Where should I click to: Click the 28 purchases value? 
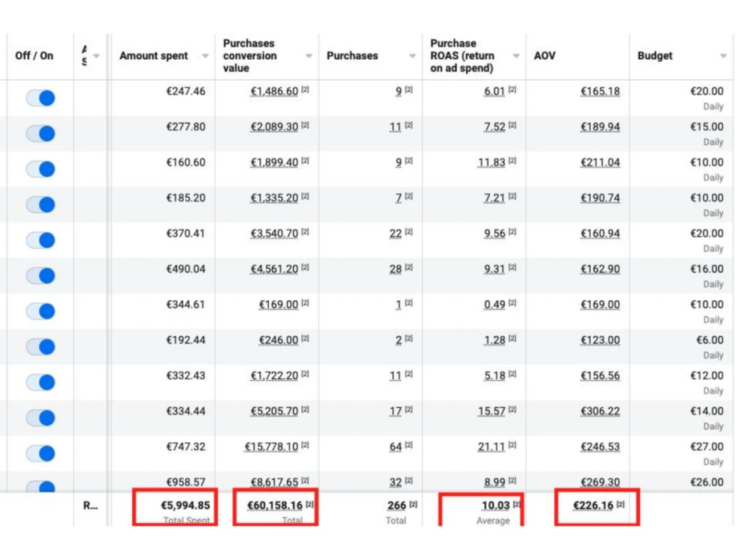[x=395, y=270]
